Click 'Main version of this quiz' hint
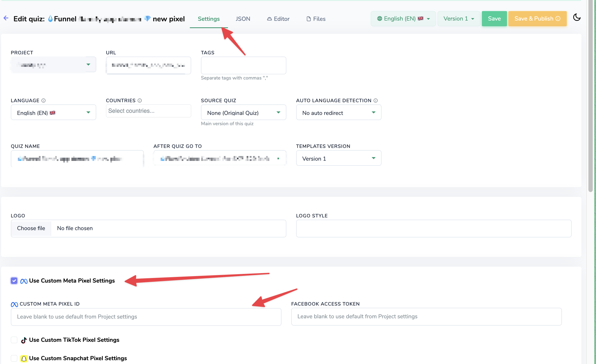The width and height of the screenshot is (596, 364). tap(227, 124)
